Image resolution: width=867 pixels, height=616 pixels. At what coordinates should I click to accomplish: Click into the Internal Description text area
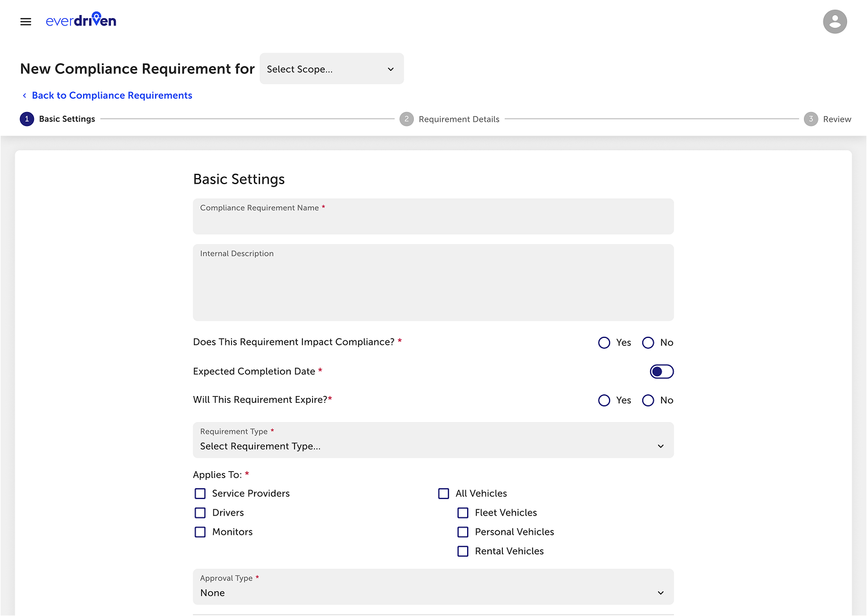click(433, 283)
